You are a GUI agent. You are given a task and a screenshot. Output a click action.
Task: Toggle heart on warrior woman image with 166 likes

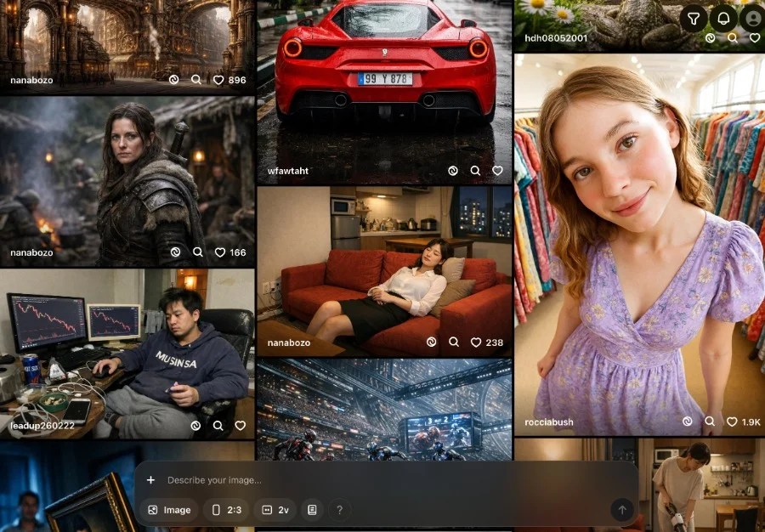[x=219, y=252]
